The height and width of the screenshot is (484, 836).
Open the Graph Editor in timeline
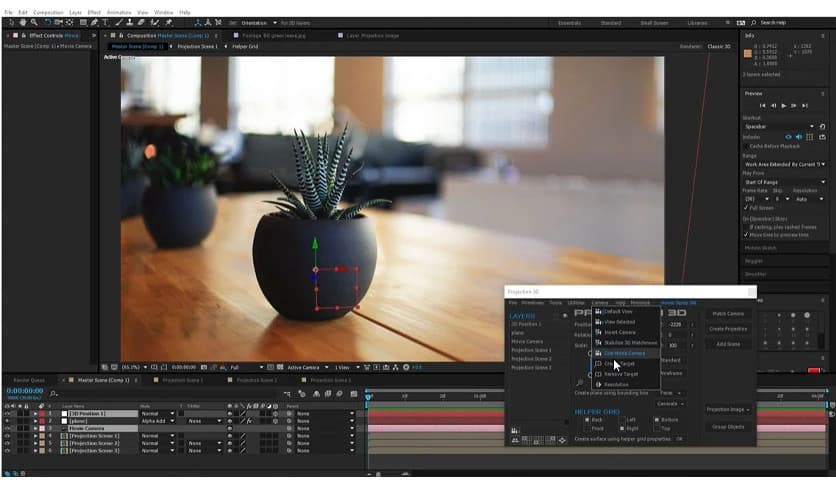tap(354, 393)
